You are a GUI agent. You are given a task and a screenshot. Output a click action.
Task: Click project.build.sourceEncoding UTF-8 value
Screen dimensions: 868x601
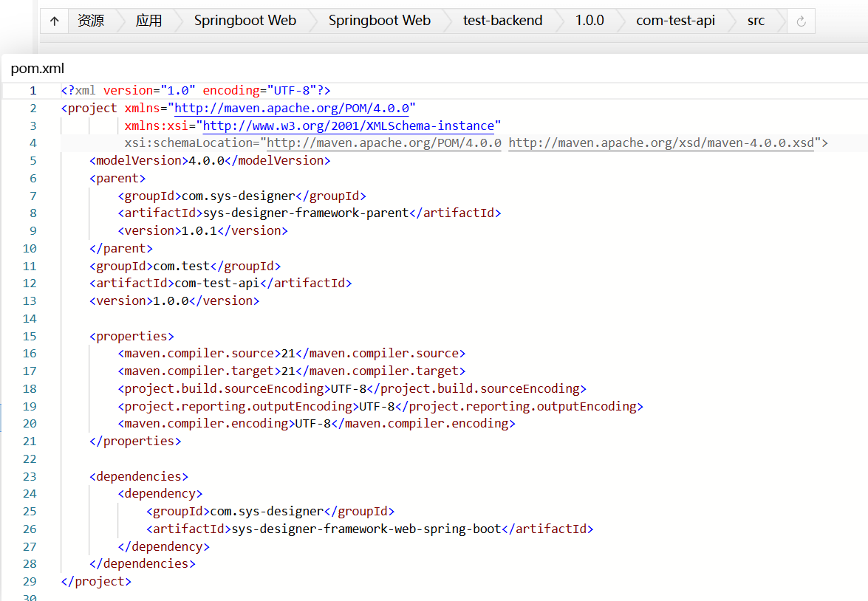tap(348, 389)
